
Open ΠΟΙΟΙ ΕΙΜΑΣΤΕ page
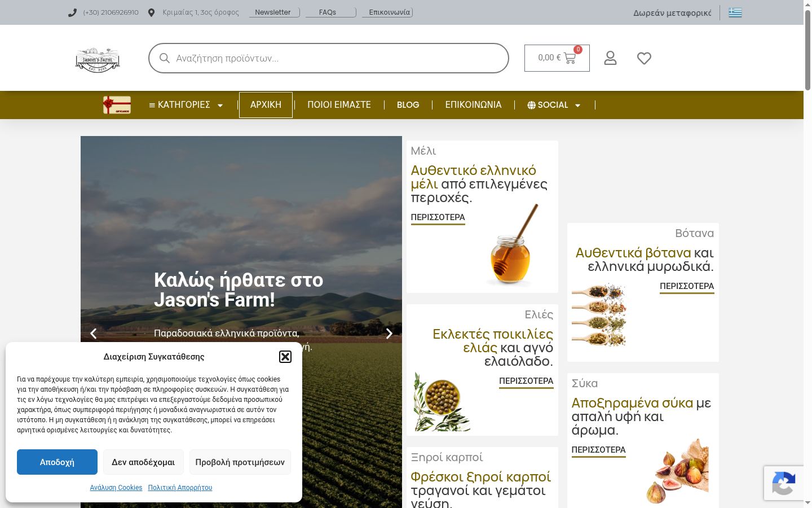339,105
